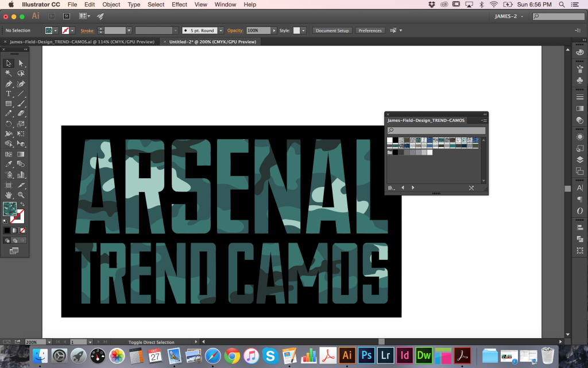Image resolution: width=588 pixels, height=368 pixels.
Task: Set paint mode to Gradient
Action: (x=15, y=230)
